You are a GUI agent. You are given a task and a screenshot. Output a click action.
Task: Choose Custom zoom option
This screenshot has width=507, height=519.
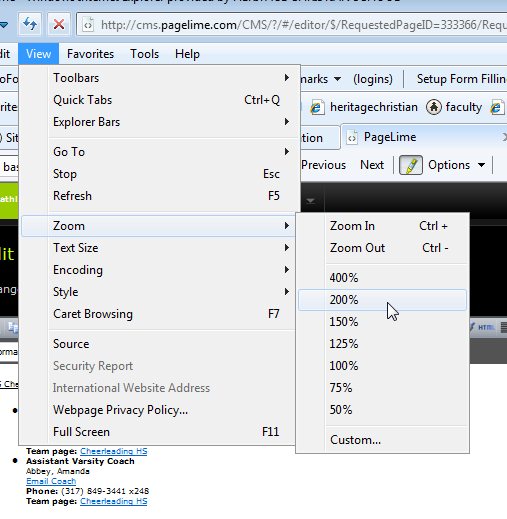tap(382, 440)
